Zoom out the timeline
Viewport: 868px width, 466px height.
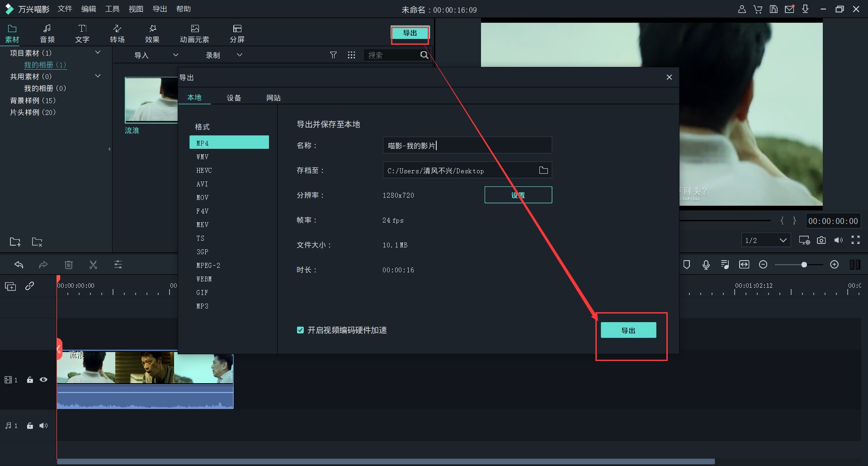pyautogui.click(x=763, y=265)
